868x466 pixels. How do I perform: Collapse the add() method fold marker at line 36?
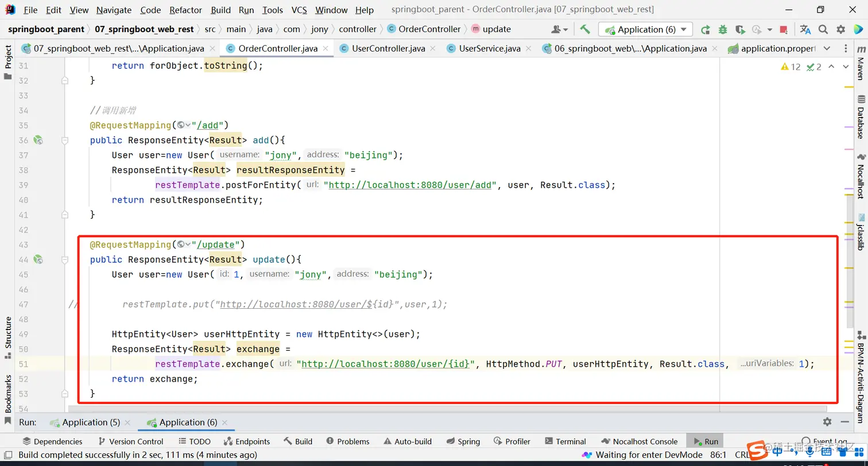click(65, 140)
